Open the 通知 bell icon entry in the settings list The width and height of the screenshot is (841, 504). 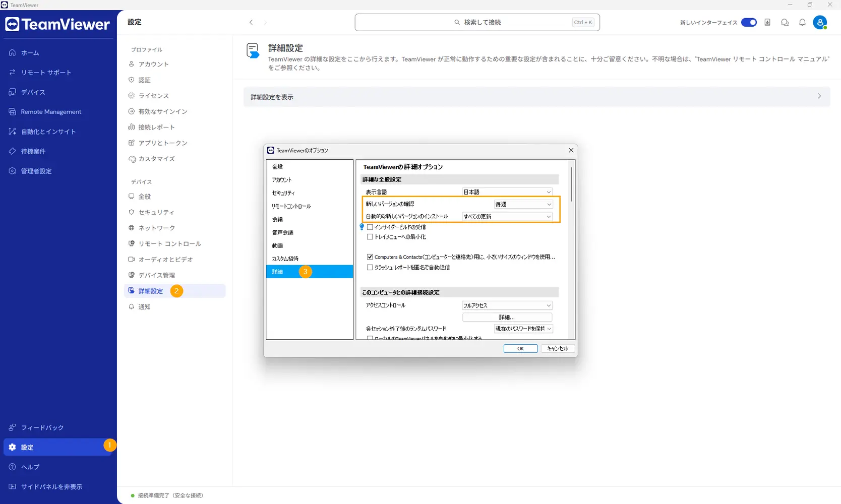[132, 306]
